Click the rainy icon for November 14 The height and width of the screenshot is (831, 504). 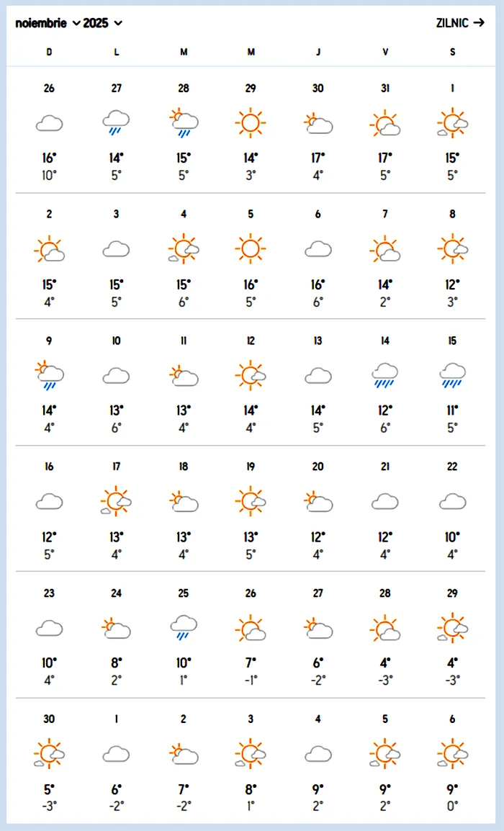[x=385, y=376]
